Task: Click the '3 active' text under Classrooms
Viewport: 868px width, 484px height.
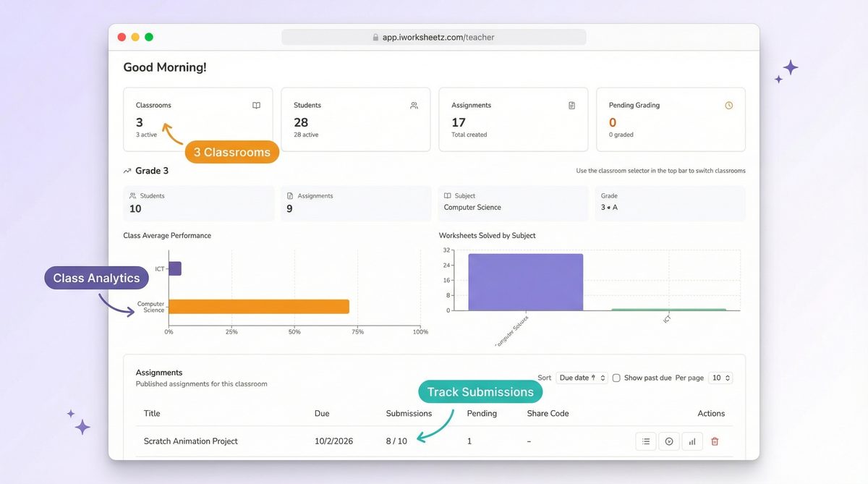Action: tap(146, 135)
